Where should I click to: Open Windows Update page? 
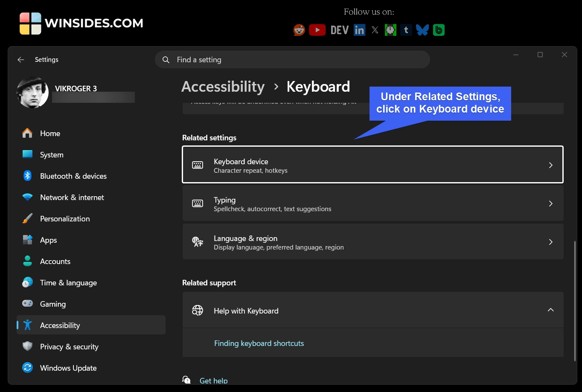coord(91,368)
